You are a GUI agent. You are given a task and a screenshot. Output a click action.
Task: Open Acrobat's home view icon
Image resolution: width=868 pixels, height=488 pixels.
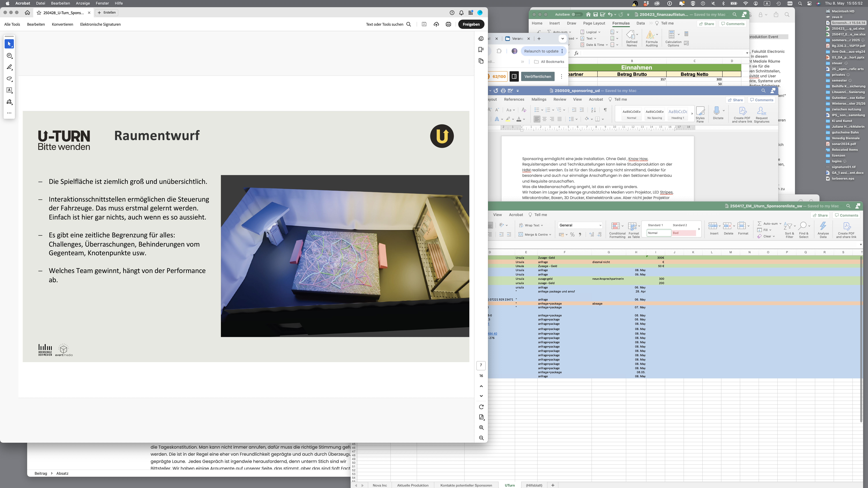pyautogui.click(x=27, y=12)
